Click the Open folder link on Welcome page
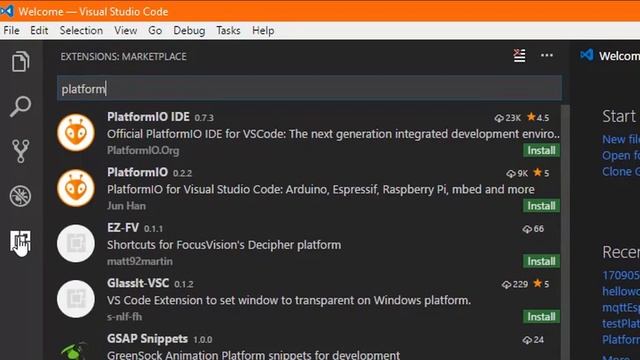 pyautogui.click(x=621, y=156)
